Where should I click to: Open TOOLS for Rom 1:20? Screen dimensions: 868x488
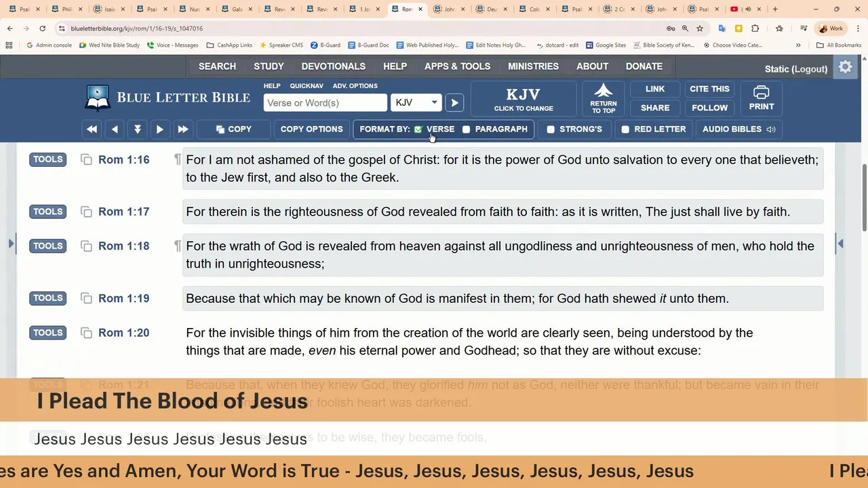[48, 333]
